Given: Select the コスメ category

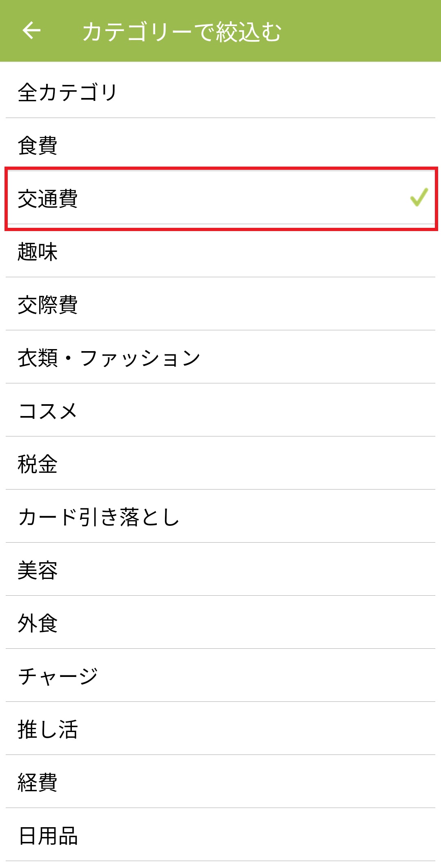Looking at the screenshot, I should (48, 411).
